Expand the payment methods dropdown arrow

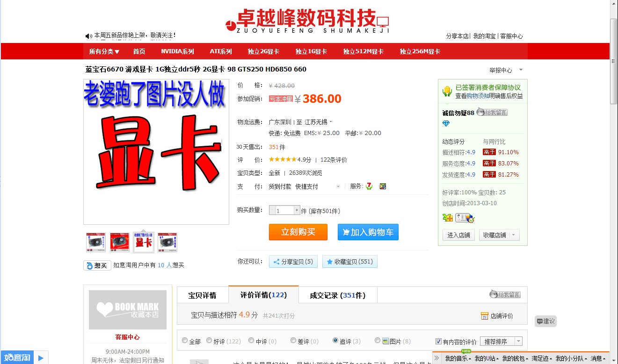[338, 186]
